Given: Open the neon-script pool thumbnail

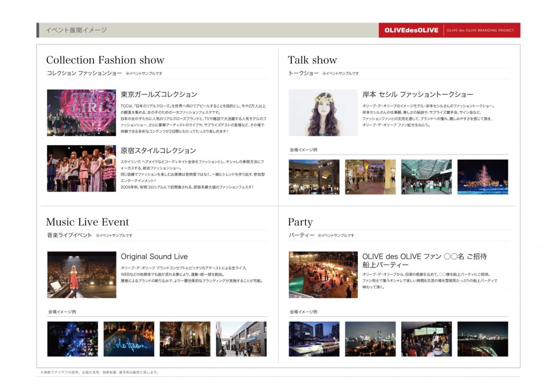Looking at the screenshot, I should click(x=129, y=339).
